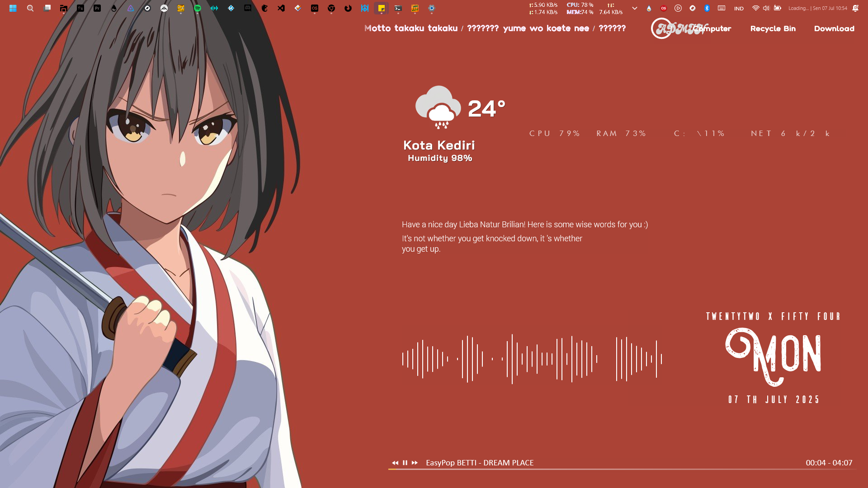Viewport: 868px width, 488px height.
Task: Open the blue gear settings app icon
Action: pyautogui.click(x=432, y=8)
